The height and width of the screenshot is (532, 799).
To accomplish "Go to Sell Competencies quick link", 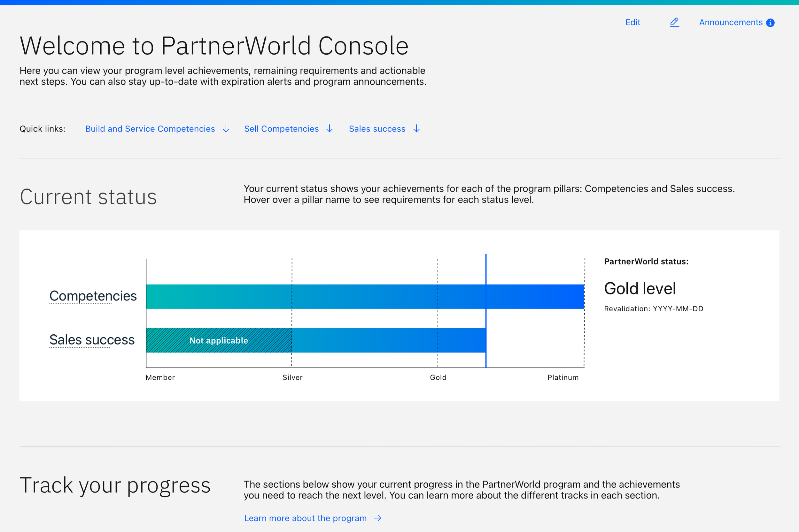I will tap(282, 129).
